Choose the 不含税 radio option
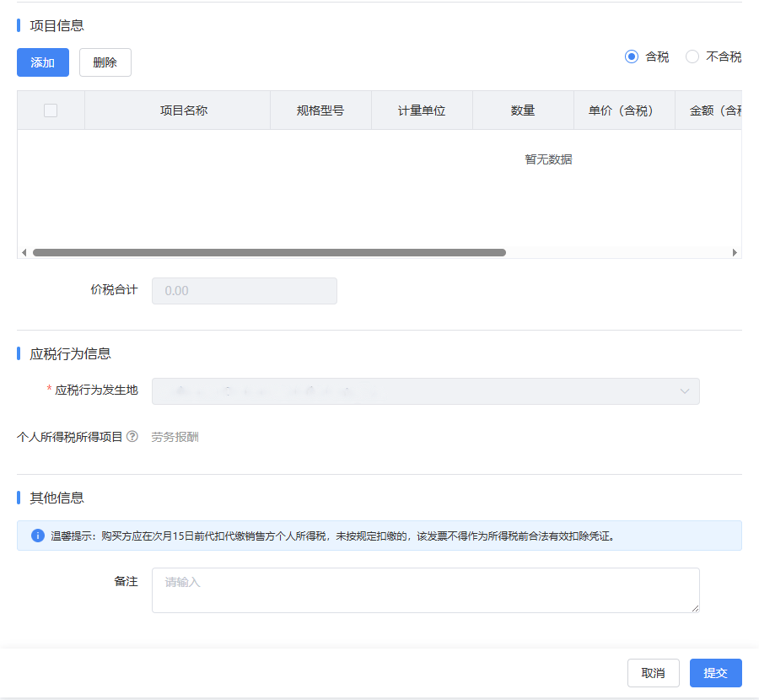This screenshot has height=700, width=759. tap(692, 57)
